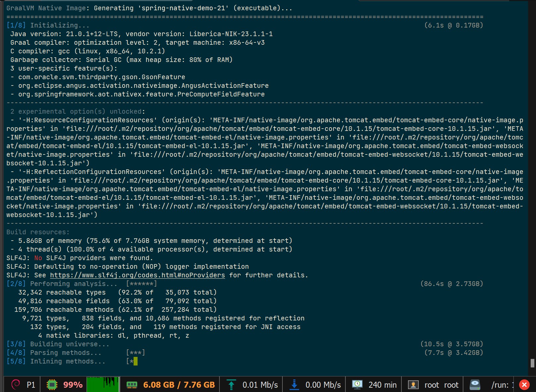Click the [3/8] Building universe line

coord(58,344)
